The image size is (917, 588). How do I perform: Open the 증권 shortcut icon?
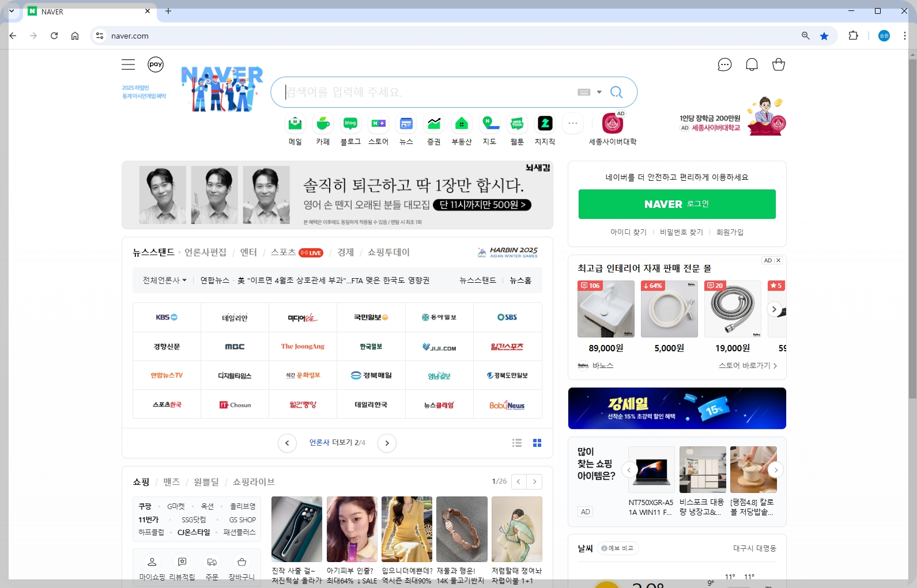click(434, 123)
